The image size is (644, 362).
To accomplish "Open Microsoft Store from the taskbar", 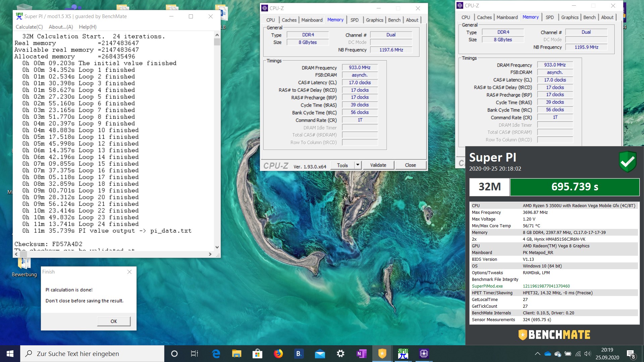I will coord(257,354).
